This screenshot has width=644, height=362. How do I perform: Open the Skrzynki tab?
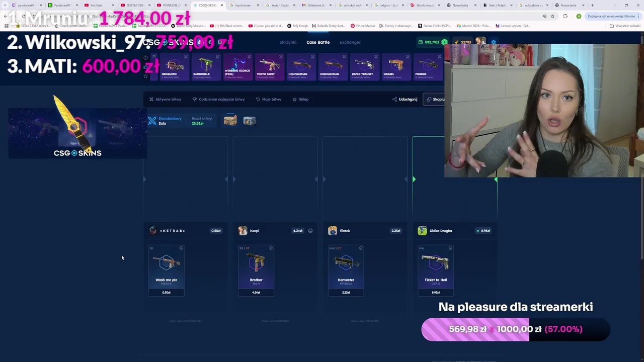tap(288, 42)
